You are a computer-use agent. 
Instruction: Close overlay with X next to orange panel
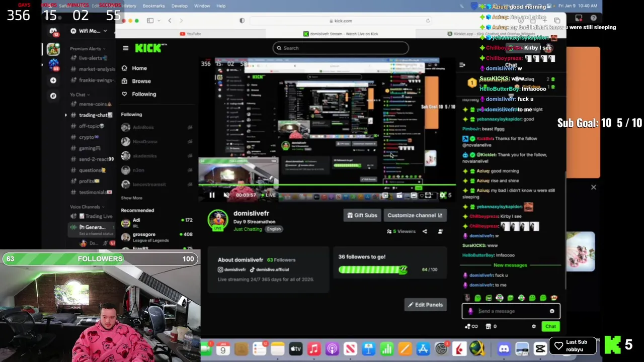tap(593, 188)
